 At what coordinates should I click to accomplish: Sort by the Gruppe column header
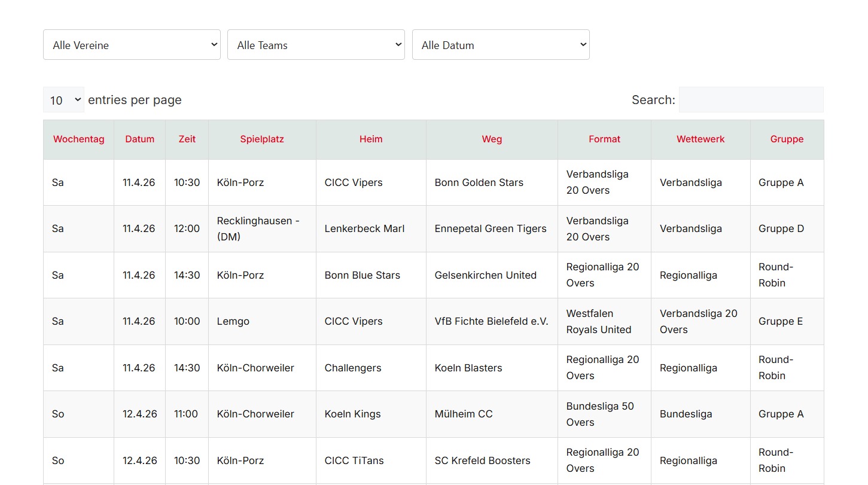(x=787, y=139)
